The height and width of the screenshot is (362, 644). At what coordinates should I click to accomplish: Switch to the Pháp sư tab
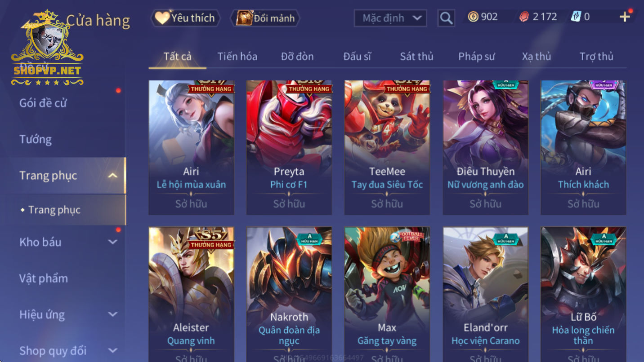476,56
